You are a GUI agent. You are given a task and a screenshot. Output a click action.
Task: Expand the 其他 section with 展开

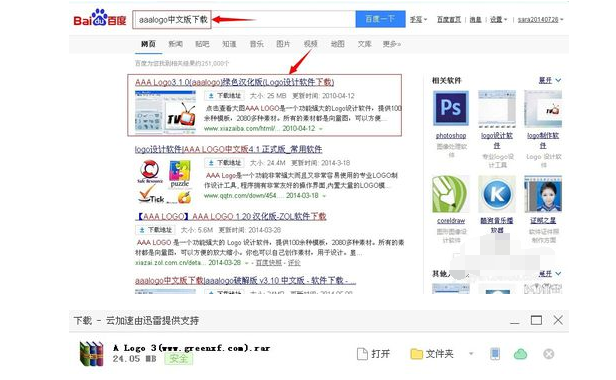click(550, 273)
